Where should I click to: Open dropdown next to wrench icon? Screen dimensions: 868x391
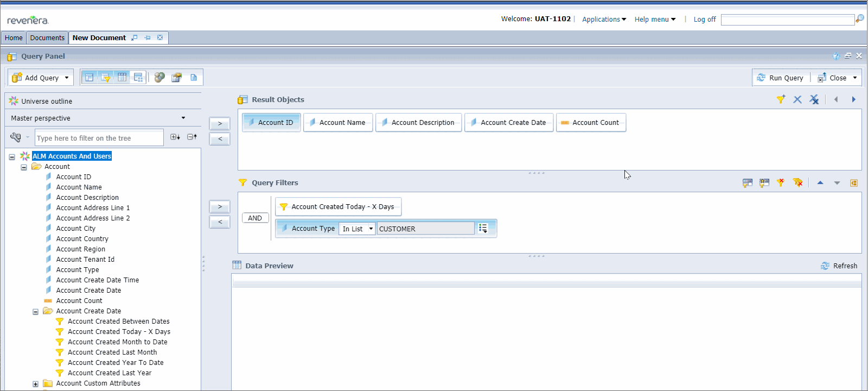(28, 137)
